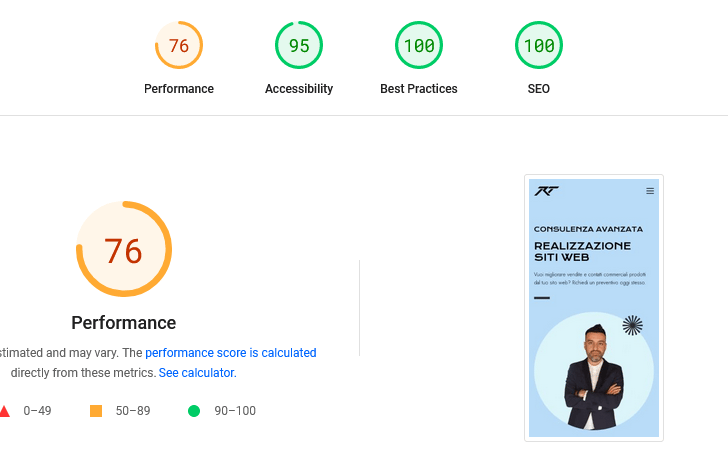
Task: Click the Accessibility score gauge showing 95
Action: [299, 46]
